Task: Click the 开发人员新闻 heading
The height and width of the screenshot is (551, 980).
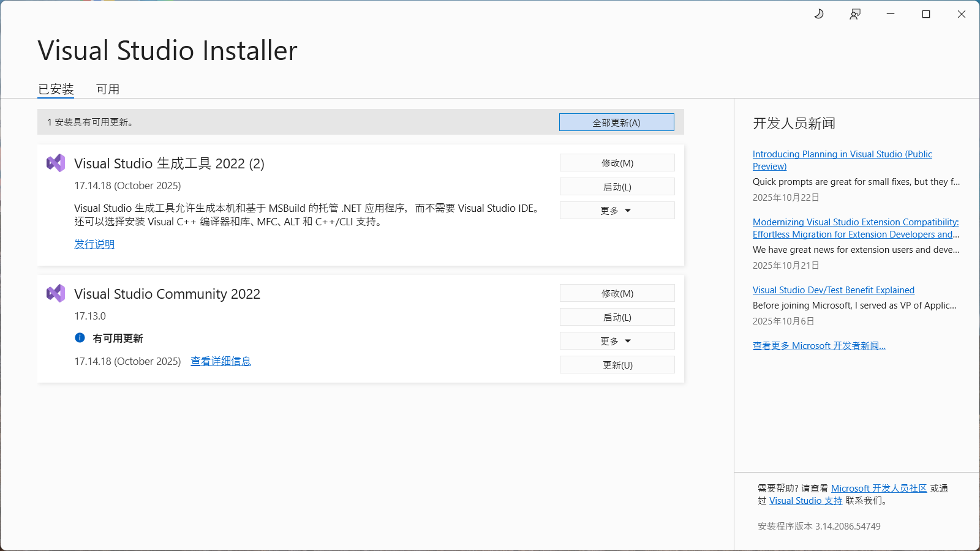Action: tap(794, 124)
